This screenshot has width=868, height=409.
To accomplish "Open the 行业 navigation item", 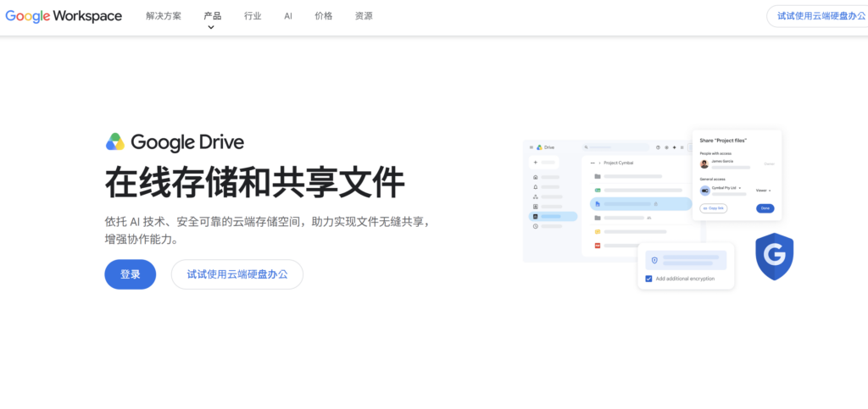I will point(253,16).
